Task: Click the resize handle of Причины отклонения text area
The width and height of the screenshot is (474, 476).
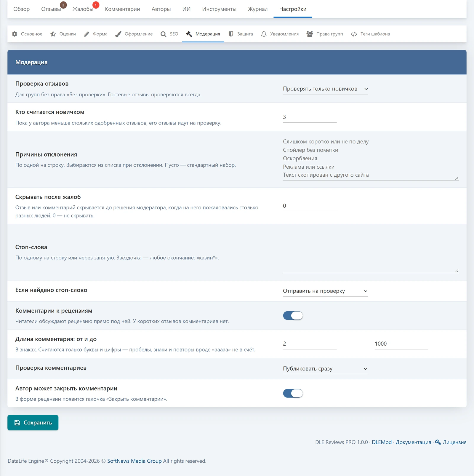Action: pos(457,178)
